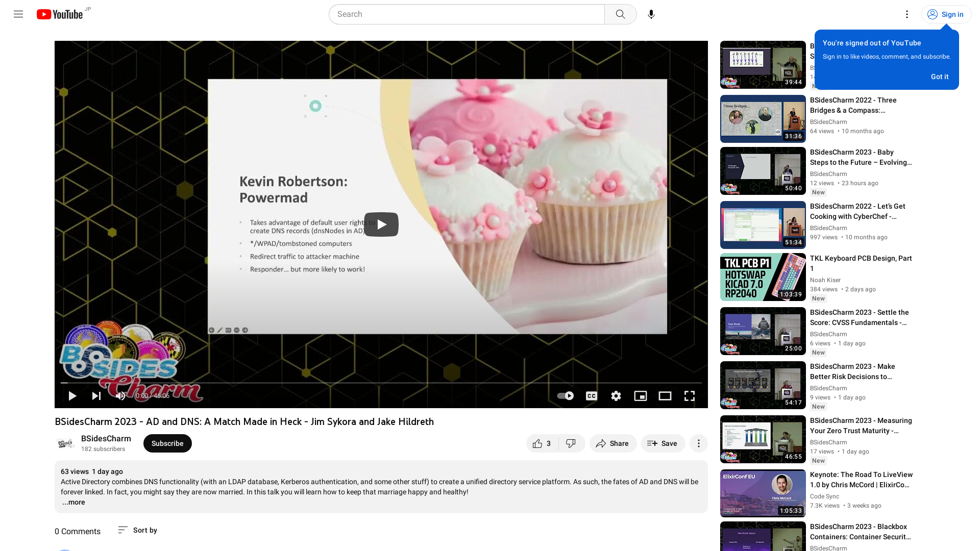The height and width of the screenshot is (551, 980).
Task: Click the video title text
Action: point(244,421)
